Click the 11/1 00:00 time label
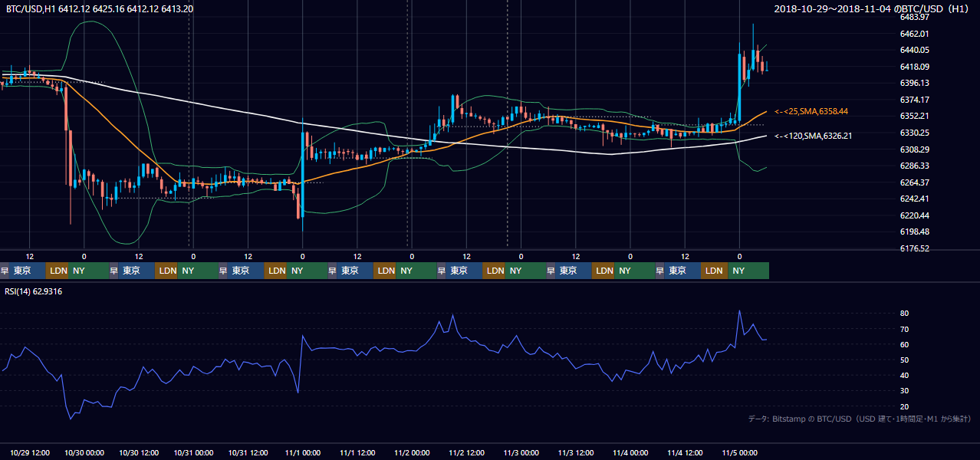The image size is (980, 460). click(x=302, y=452)
